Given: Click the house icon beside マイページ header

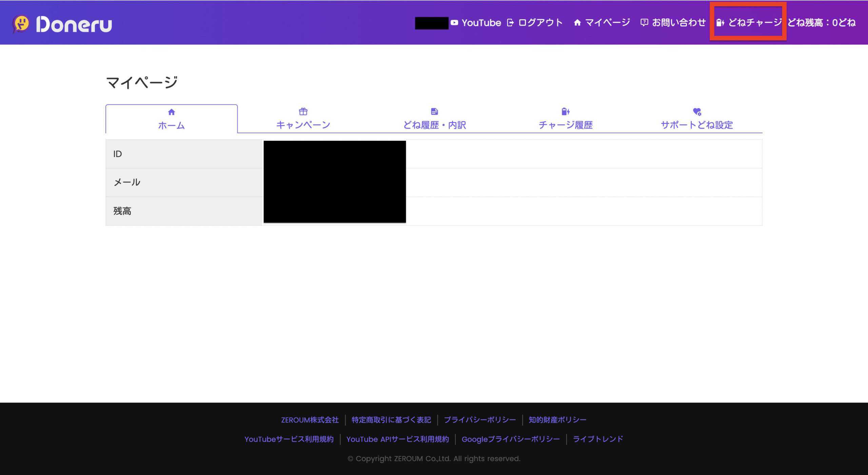Looking at the screenshot, I should coord(577,23).
